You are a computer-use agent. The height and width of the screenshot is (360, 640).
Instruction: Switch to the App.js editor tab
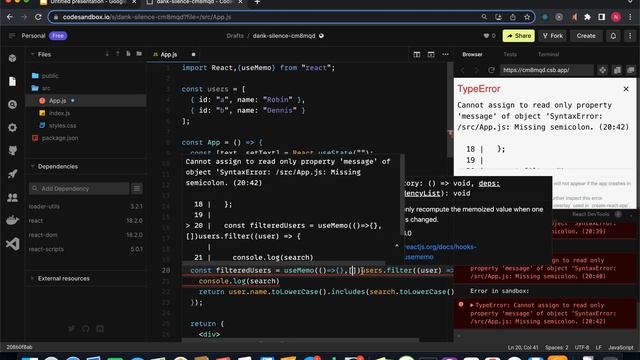pyautogui.click(x=169, y=54)
